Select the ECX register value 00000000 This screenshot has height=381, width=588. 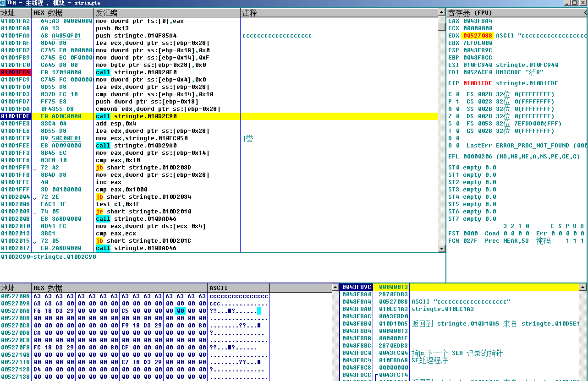(478, 28)
